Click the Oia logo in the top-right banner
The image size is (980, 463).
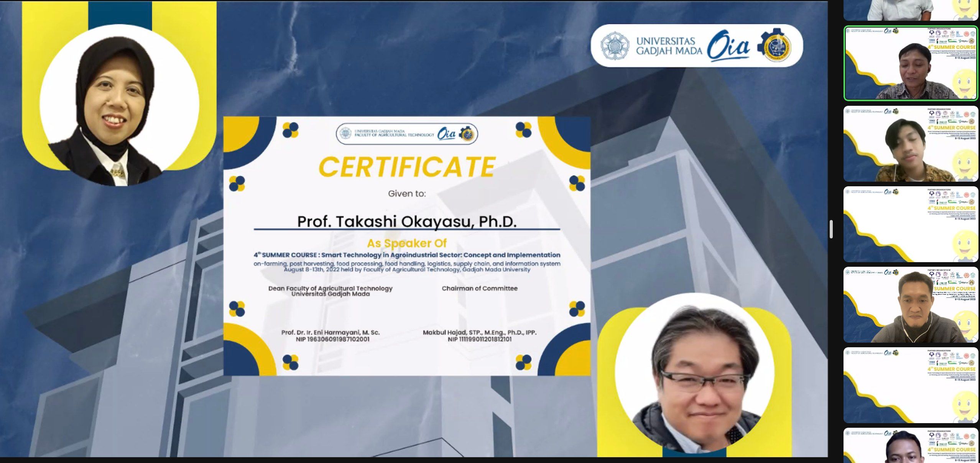coord(728,46)
